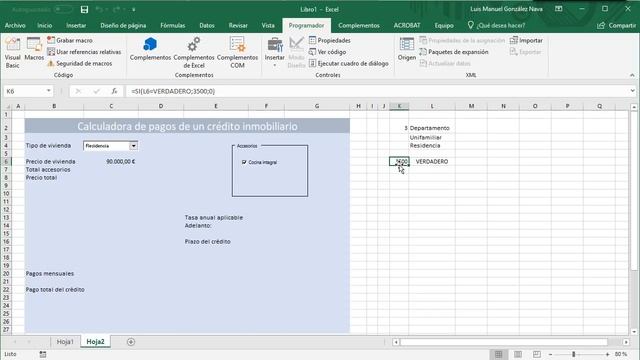Viewport: 640px width, 360px height.
Task: Switch to the Inicio tab
Action: 44,25
